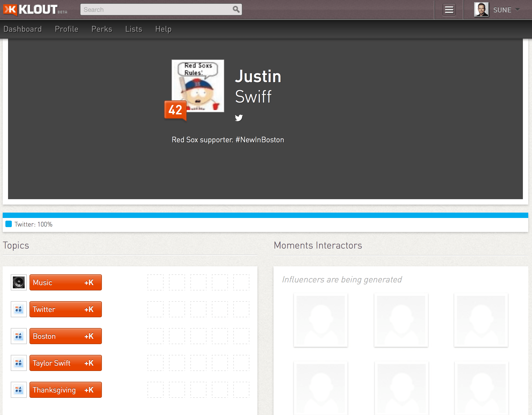Click the orange 42 Klout score badge
Image resolution: width=532 pixels, height=415 pixels.
pyautogui.click(x=175, y=110)
